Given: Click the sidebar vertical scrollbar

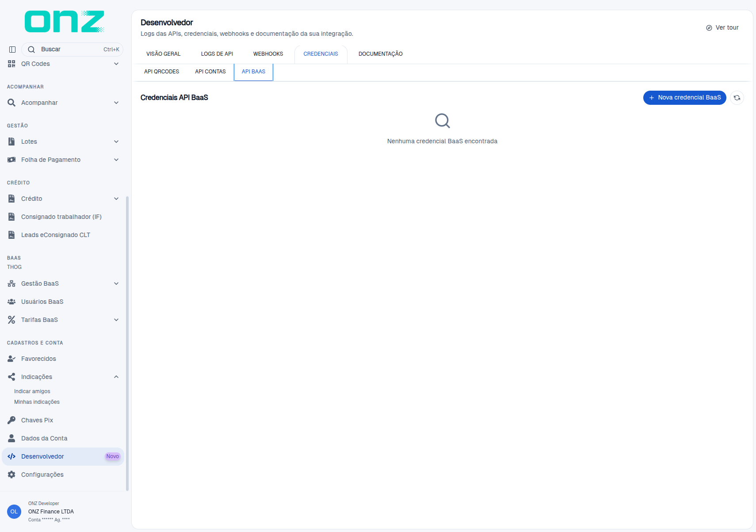Looking at the screenshot, I should [x=127, y=344].
